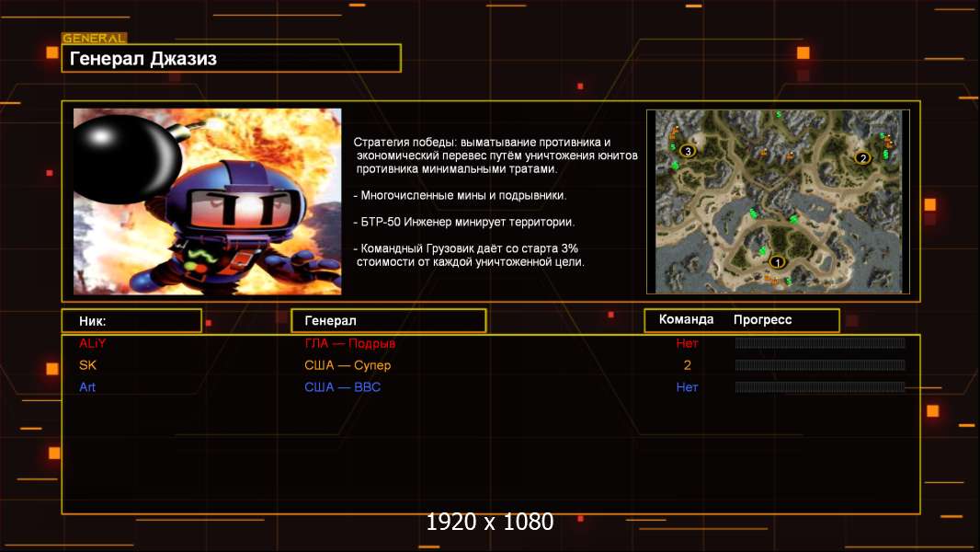Click 'США — Супер' general entry
Screen dimensions: 980x552
(348, 365)
